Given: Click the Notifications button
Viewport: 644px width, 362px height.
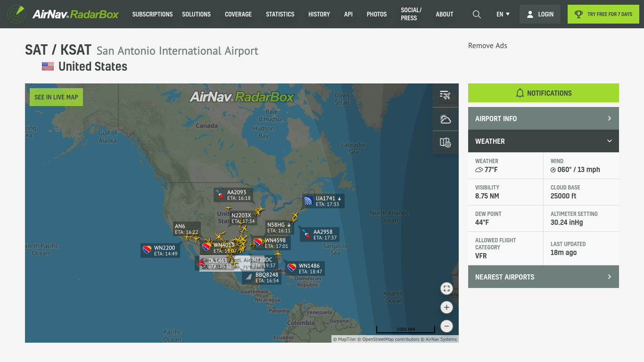Looking at the screenshot, I should point(544,93).
